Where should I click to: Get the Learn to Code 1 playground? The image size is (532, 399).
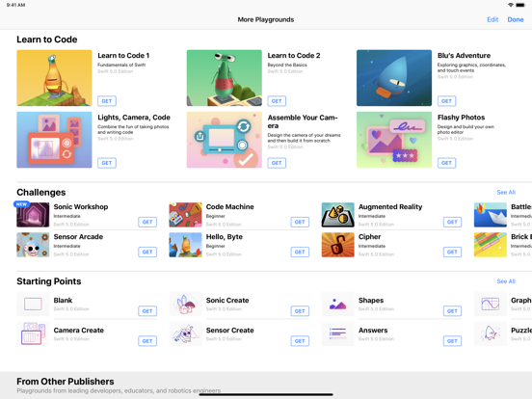coord(107,101)
